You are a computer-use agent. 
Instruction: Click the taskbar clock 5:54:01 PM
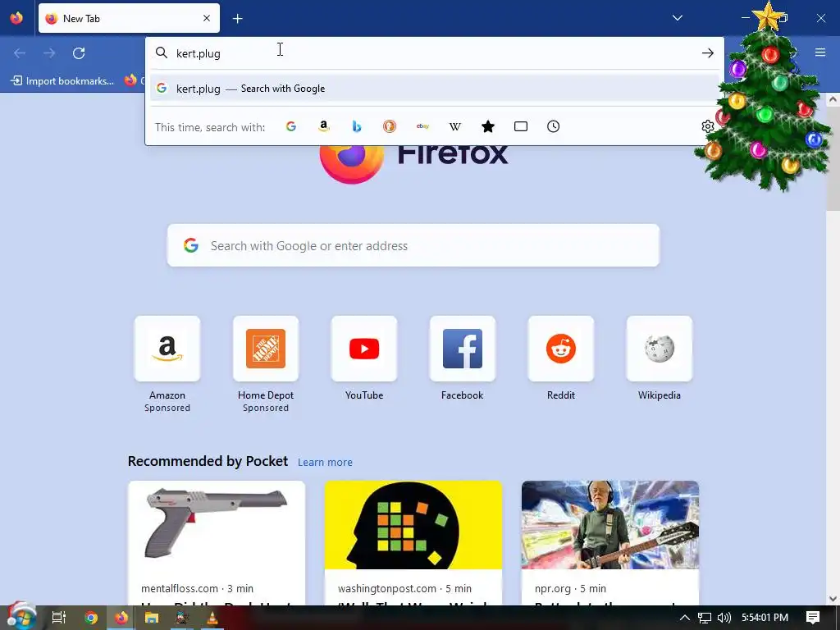pos(765,618)
